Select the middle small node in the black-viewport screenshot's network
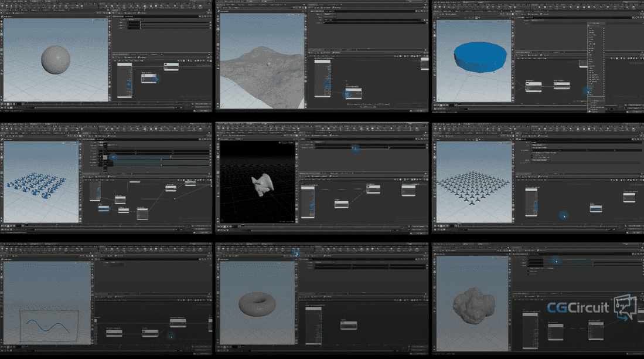 click(341, 204)
